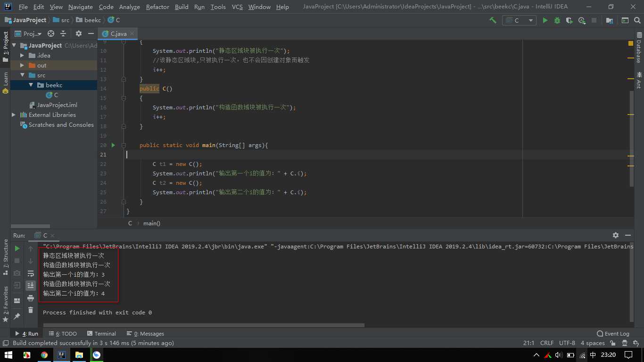Open the VCS menu
The width and height of the screenshot is (644, 362).
[x=237, y=7]
